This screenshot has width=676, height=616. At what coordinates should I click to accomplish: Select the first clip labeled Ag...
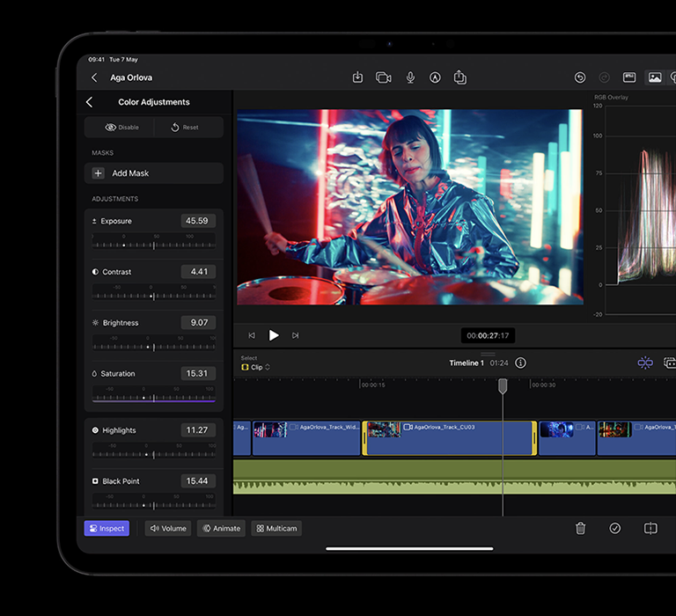[242, 438]
